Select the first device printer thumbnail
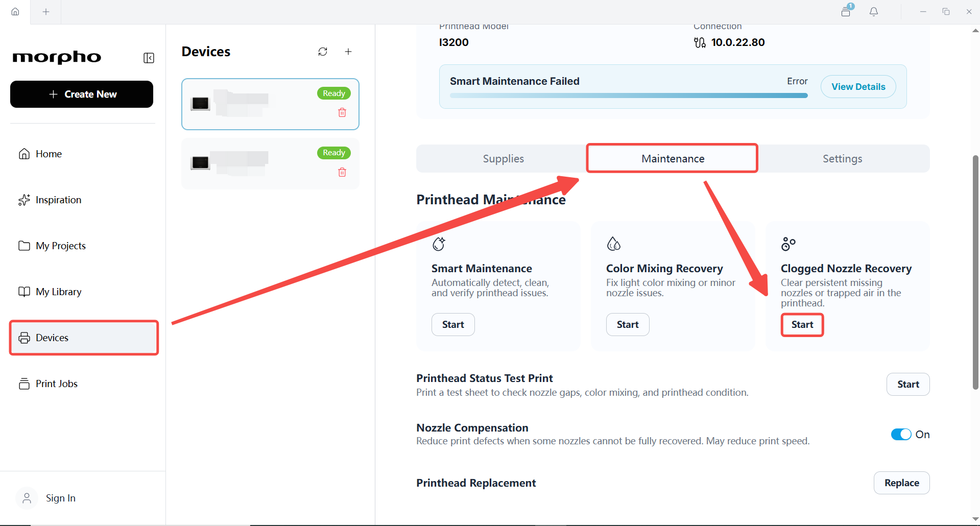Screen dimensions: 980x526 point(200,104)
